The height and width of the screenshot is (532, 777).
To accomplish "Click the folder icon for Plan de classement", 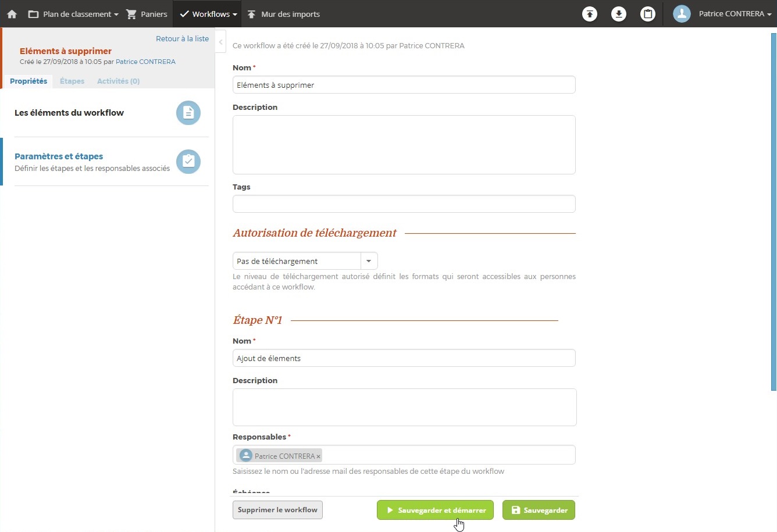I will (33, 13).
